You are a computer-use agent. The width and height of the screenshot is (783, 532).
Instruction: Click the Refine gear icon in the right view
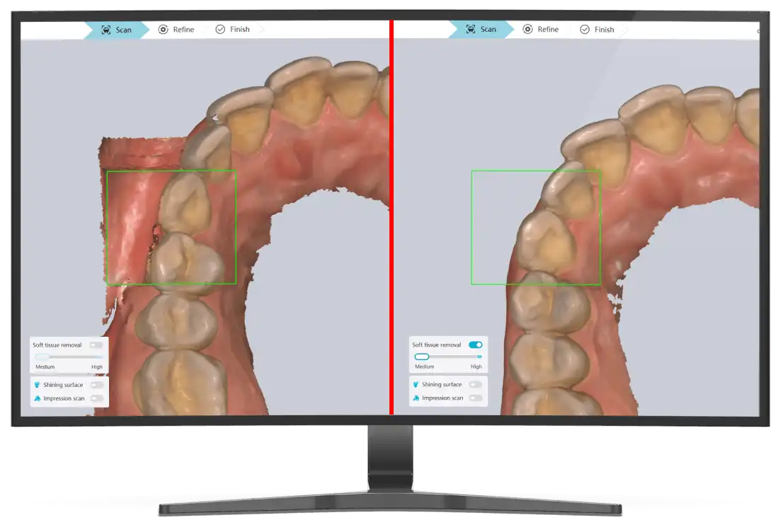pyautogui.click(x=528, y=30)
